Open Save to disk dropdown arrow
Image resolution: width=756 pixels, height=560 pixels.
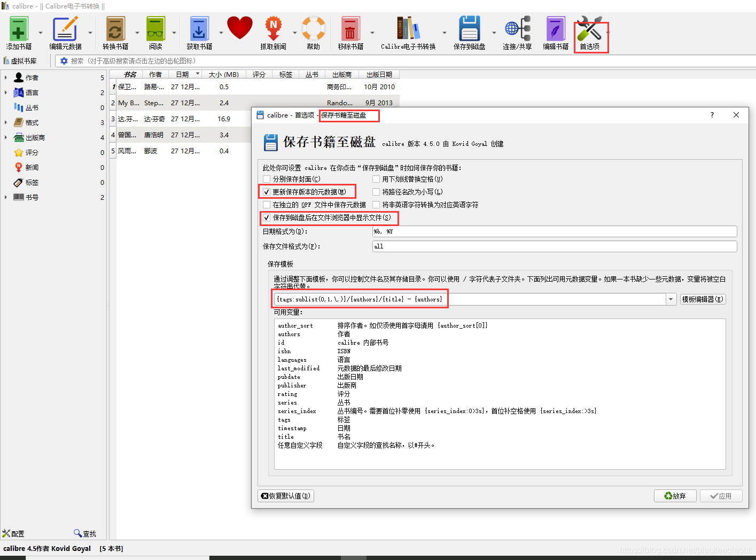[494, 33]
